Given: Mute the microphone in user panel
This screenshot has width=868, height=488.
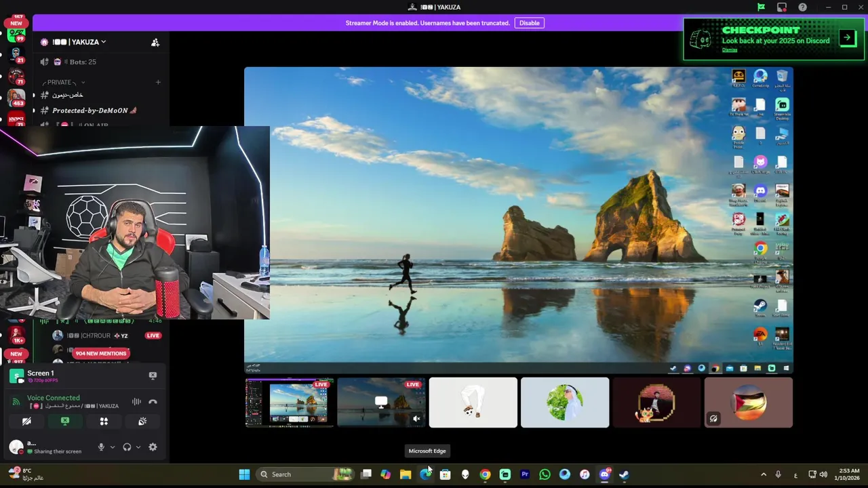Looking at the screenshot, I should 101,447.
